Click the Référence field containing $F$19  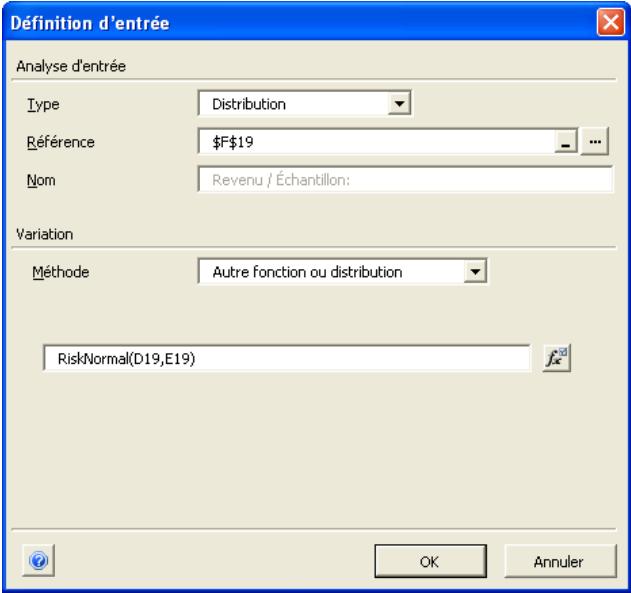[x=375, y=143]
